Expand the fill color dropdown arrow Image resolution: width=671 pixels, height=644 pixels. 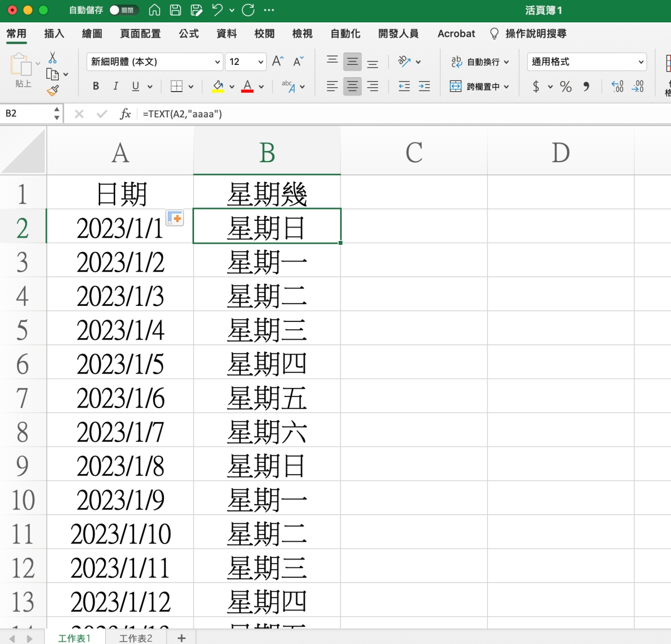[231, 87]
